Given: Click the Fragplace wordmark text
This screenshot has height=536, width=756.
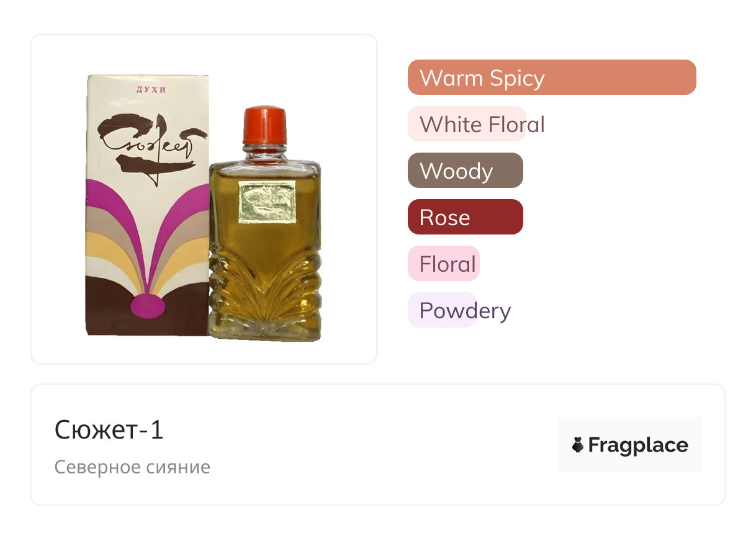Looking at the screenshot, I should (x=638, y=445).
